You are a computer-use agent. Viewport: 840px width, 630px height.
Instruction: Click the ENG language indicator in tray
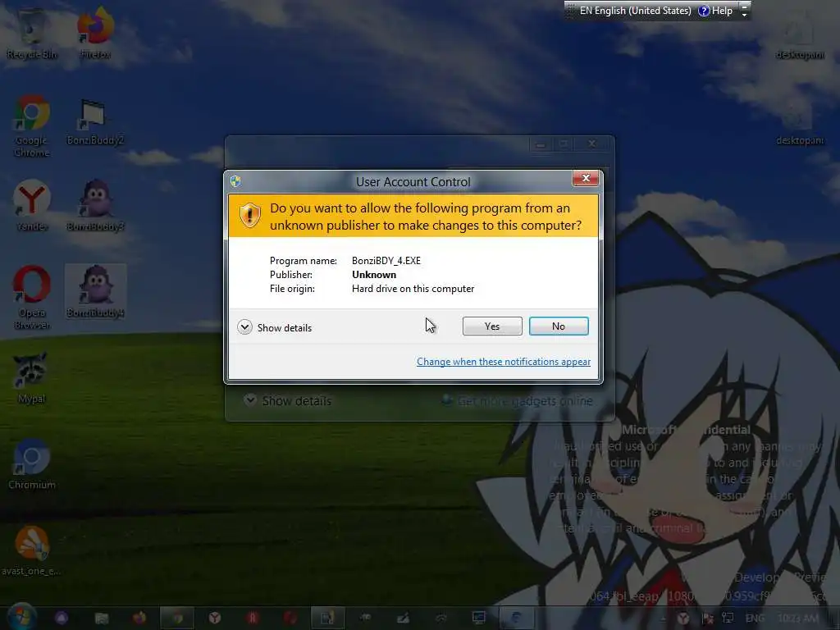(x=755, y=619)
